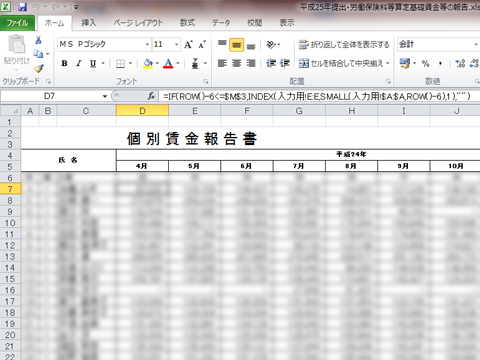The width and height of the screenshot is (480, 360).
Task: Switch to the ホーム tab
Action: [x=54, y=23]
